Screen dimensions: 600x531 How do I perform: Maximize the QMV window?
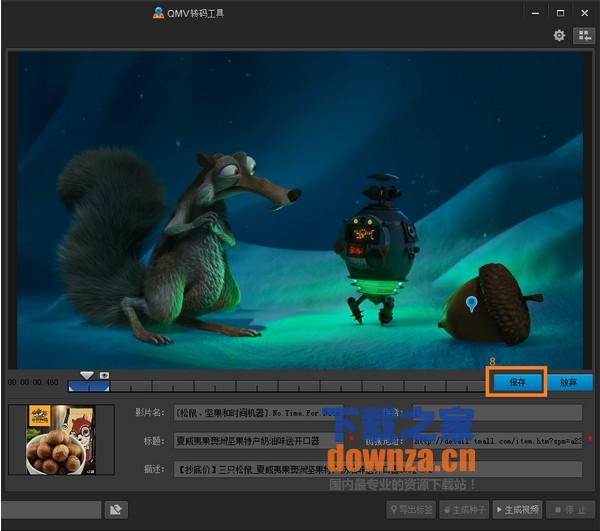(x=560, y=13)
